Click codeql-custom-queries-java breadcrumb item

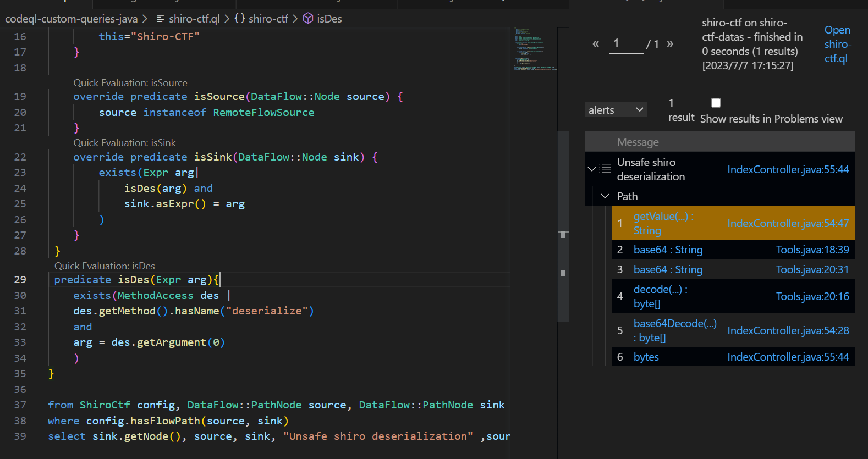71,19
